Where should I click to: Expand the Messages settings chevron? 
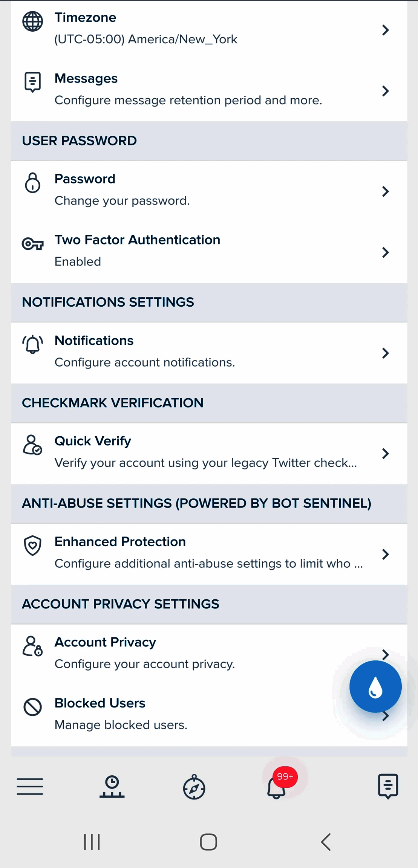click(385, 91)
